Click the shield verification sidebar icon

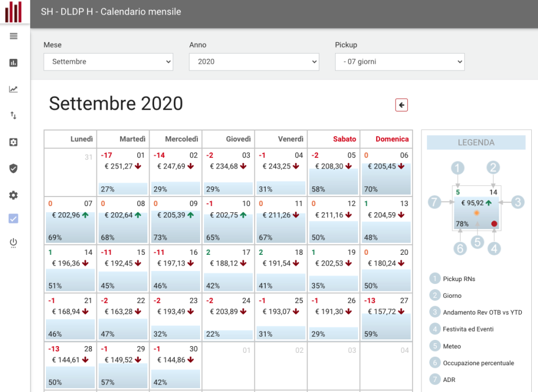pyautogui.click(x=13, y=168)
